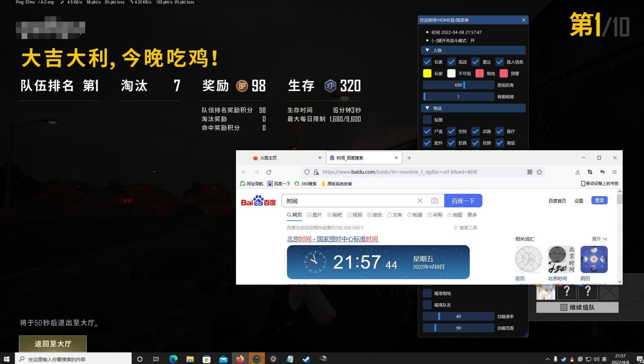Select the 时间_百度搜索 tab
The image size is (644, 364).
point(364,158)
